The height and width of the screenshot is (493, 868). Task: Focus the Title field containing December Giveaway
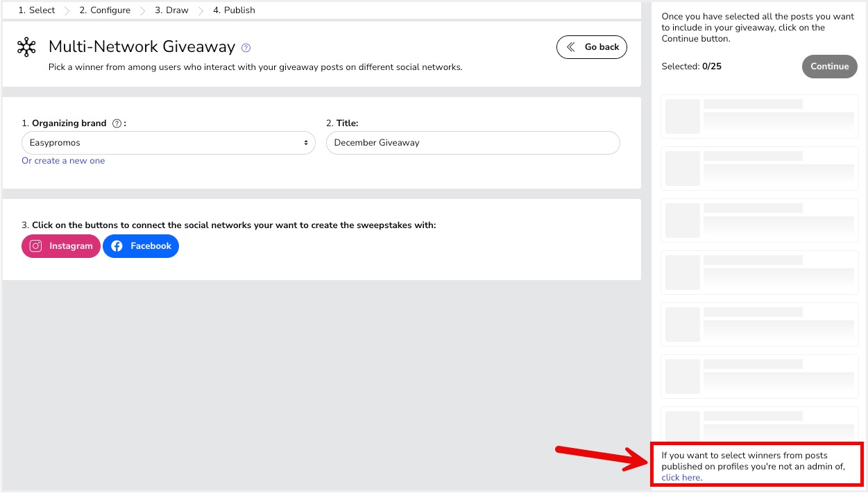(473, 143)
